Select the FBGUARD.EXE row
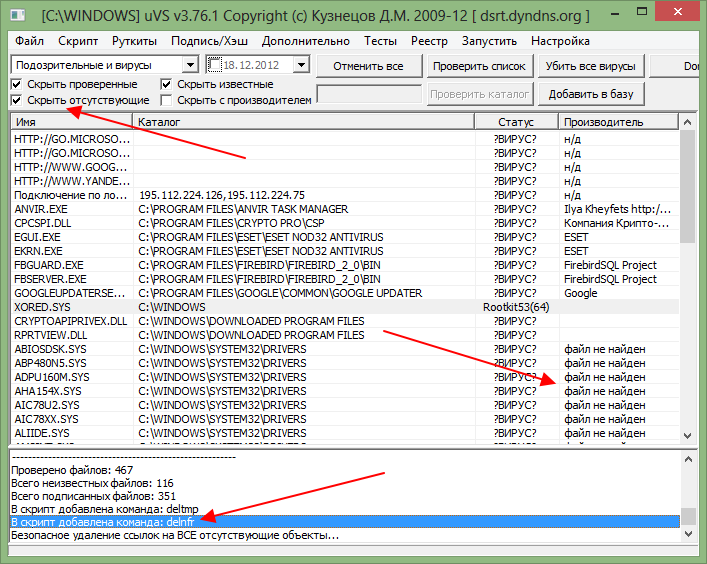This screenshot has width=707, height=564. (345, 265)
